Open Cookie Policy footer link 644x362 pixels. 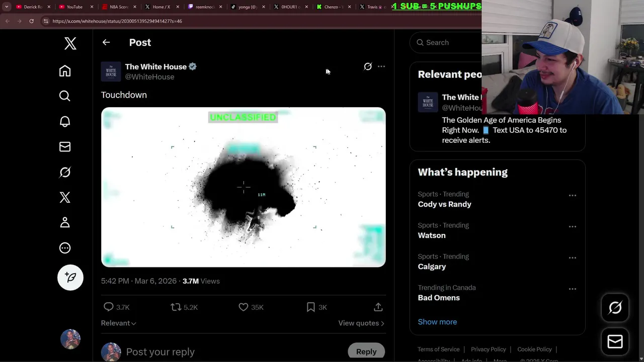(534, 349)
